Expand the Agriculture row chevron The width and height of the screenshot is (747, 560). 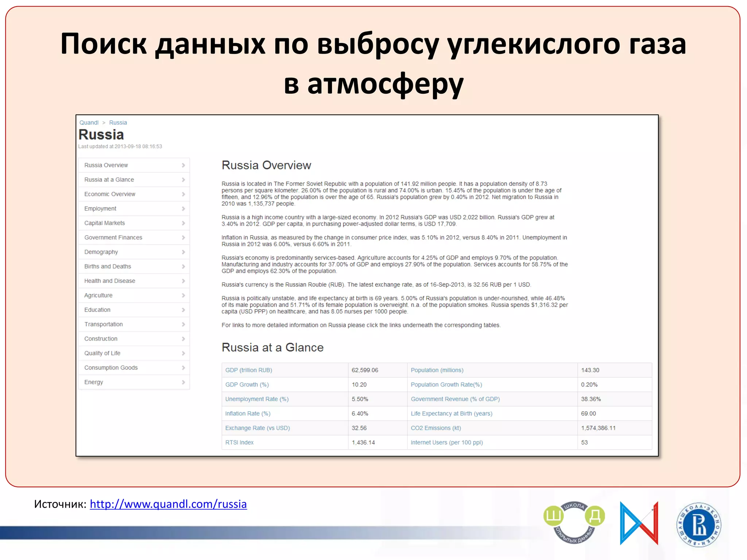coord(183,295)
